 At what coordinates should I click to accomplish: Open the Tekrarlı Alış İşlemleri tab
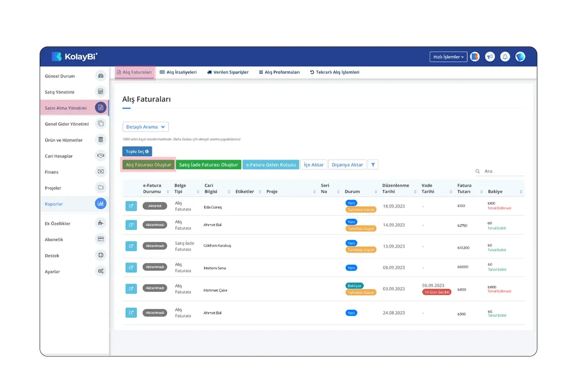coord(334,72)
